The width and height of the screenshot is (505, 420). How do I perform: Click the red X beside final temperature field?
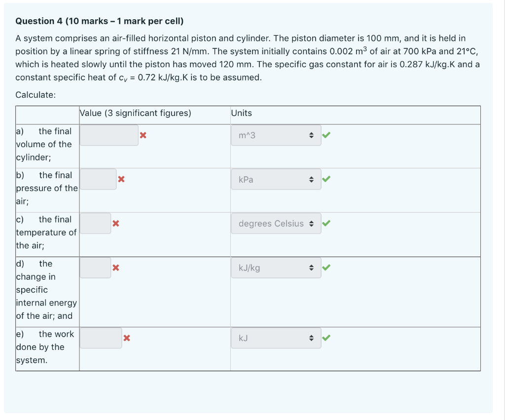coord(116,223)
